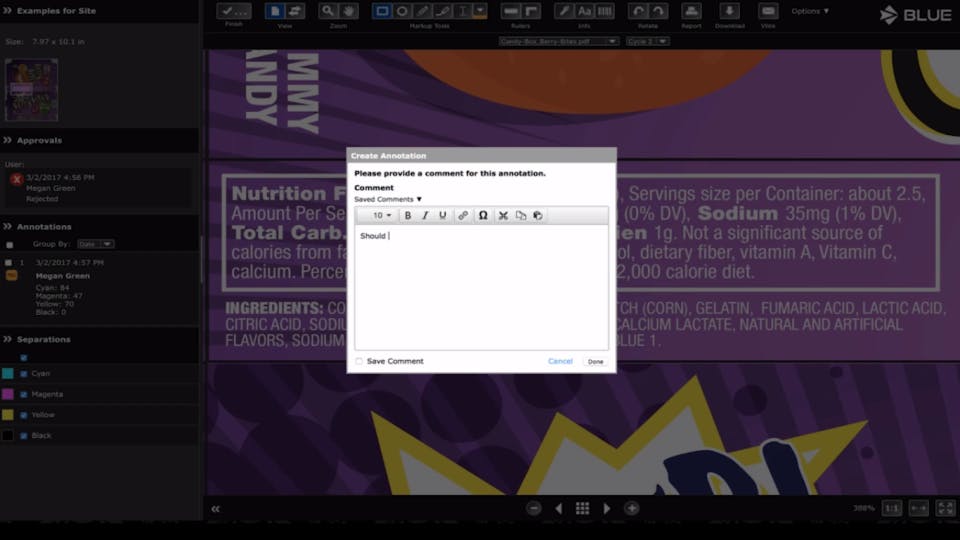Select the straight ruler tool
The height and width of the screenshot is (540, 960).
point(511,11)
